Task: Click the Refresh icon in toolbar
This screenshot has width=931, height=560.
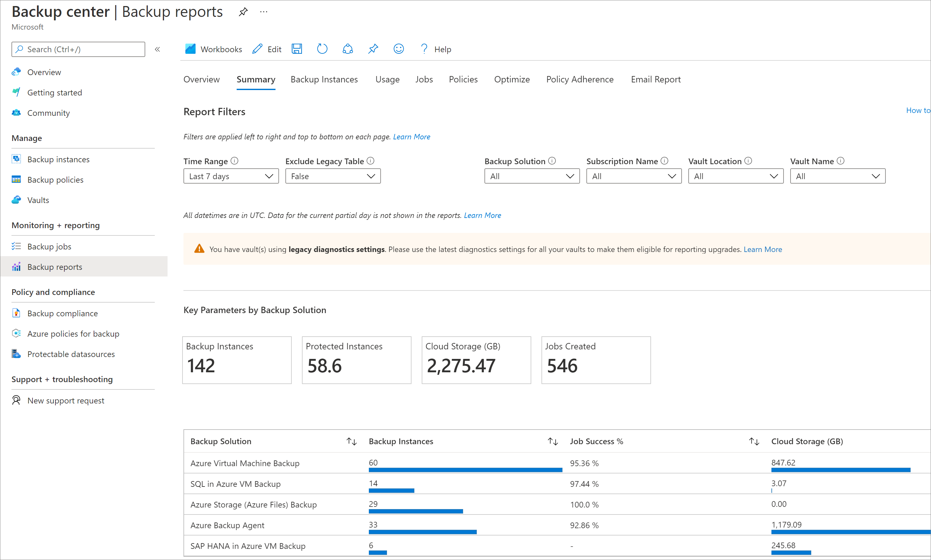Action: click(x=320, y=48)
